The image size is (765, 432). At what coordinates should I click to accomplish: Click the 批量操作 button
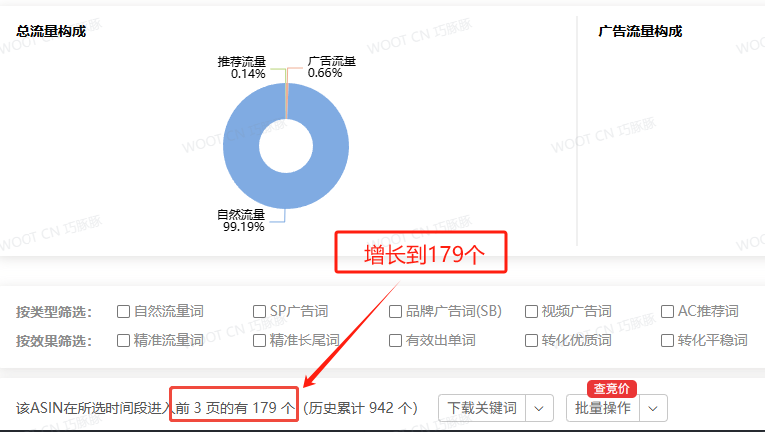[x=603, y=408]
